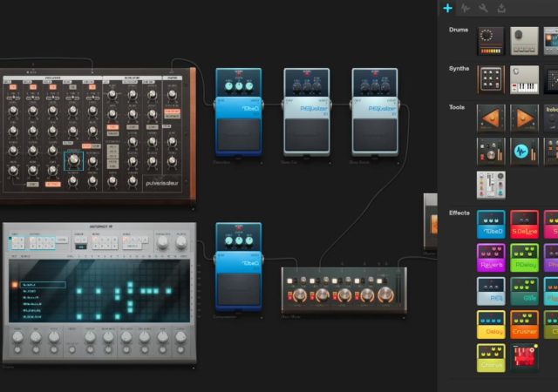Viewport: 558px width, 392px height.
Task: Choose the Kobolt mixer thumbnail in Tools
Action: coord(551,118)
